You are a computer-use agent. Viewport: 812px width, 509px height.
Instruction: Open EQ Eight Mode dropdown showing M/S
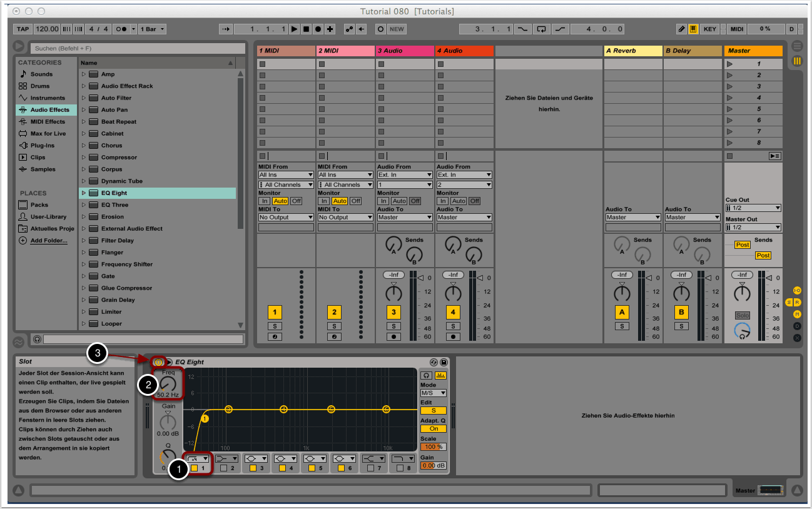click(434, 393)
